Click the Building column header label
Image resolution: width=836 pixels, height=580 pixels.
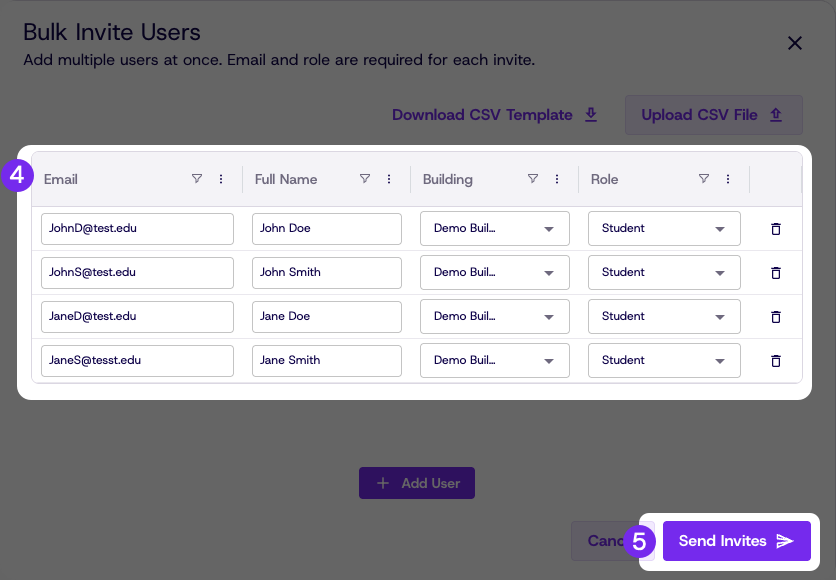pos(448,180)
